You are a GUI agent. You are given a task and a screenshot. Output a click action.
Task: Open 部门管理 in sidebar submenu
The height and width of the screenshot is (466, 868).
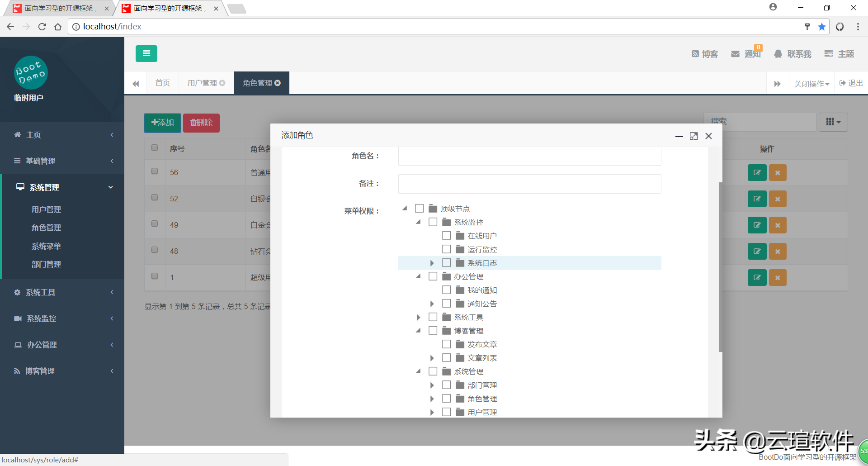click(x=46, y=264)
